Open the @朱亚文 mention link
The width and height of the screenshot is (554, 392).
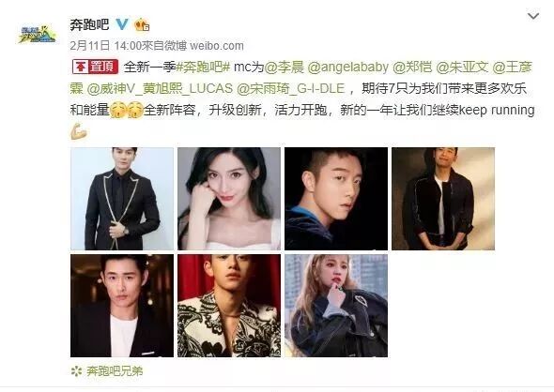(x=462, y=67)
